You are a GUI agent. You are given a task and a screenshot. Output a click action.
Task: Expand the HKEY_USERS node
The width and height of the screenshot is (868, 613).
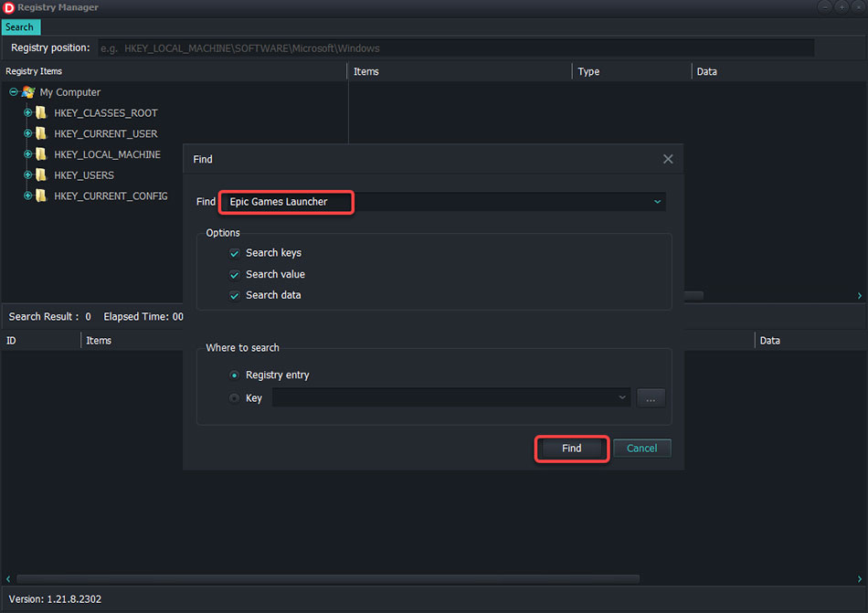[x=27, y=174]
